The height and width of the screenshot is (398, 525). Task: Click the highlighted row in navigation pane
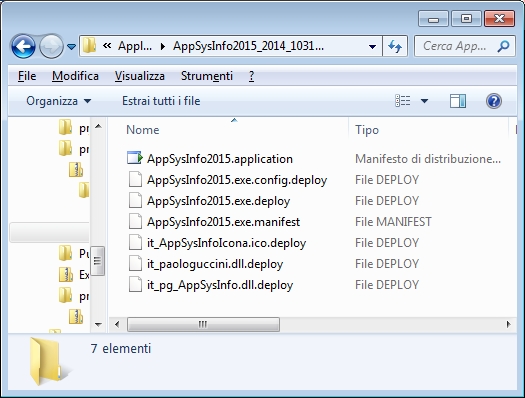pos(49,232)
